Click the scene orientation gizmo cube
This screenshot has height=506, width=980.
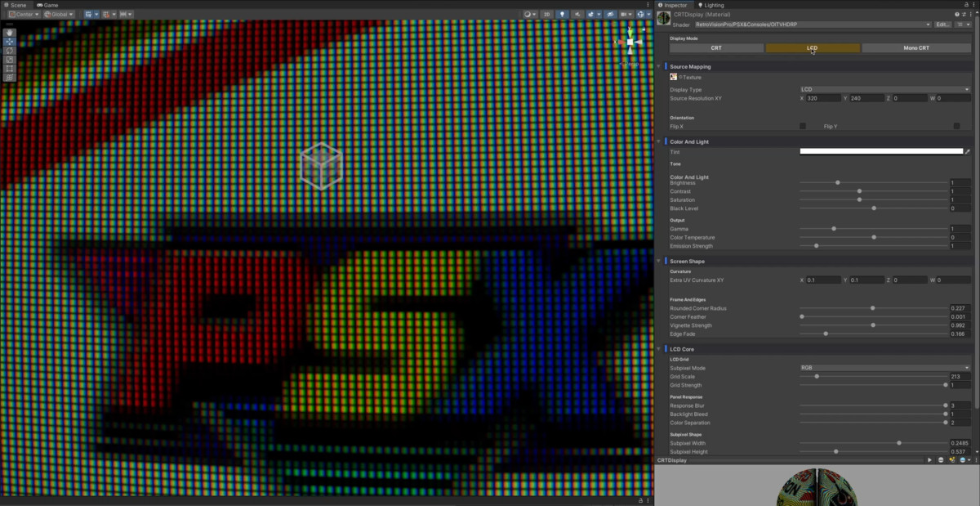point(630,42)
